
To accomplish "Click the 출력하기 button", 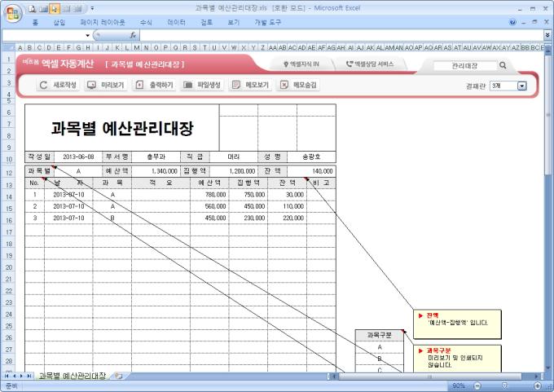I will (155, 85).
